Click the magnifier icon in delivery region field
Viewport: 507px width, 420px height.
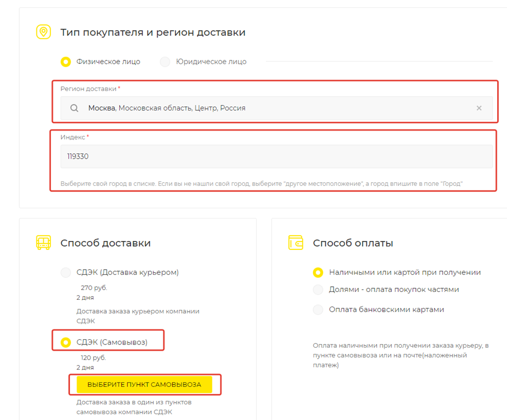pos(74,108)
